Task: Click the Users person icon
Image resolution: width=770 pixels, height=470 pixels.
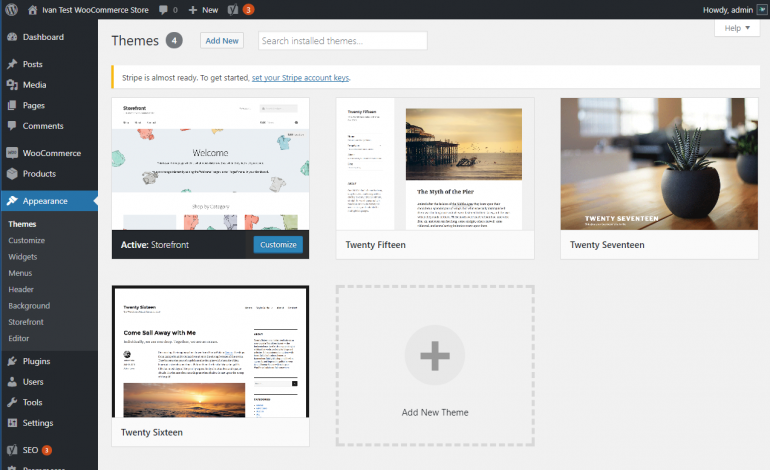Action: [x=12, y=382]
